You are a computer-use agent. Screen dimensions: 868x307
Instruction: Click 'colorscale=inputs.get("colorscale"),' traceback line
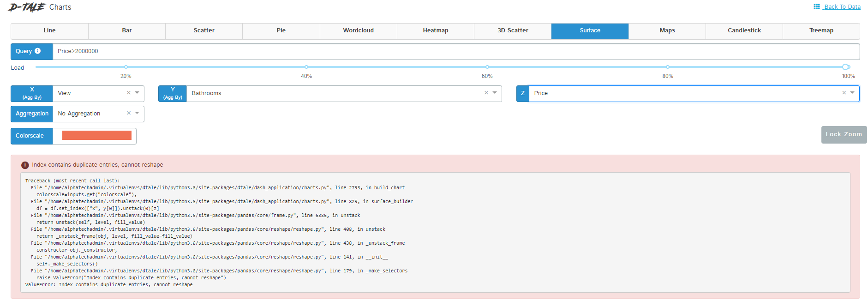coord(86,195)
